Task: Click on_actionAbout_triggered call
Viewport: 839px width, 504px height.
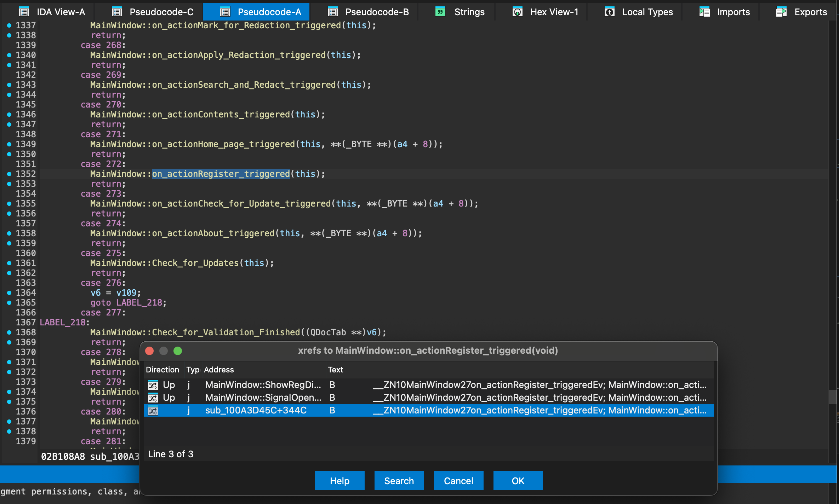Action: 213,233
